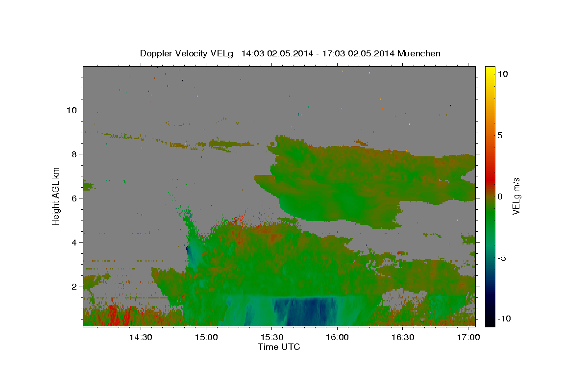Click the black bottom of the colorbar
This screenshot has width=588, height=392.
point(490,321)
